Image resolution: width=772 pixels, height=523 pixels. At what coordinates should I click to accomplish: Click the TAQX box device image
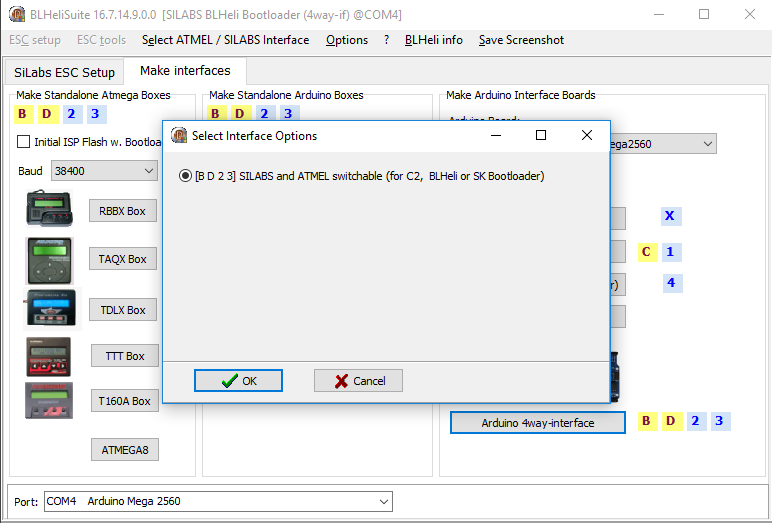[x=50, y=260]
